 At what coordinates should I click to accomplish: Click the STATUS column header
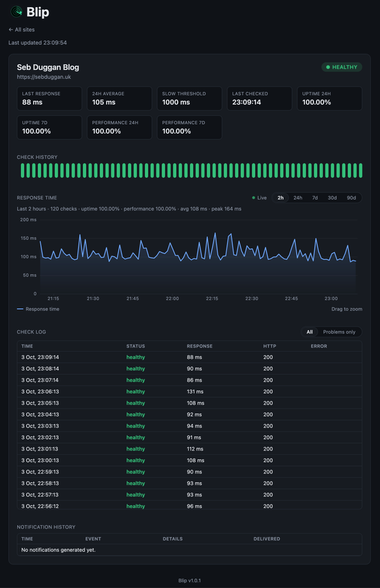coord(136,346)
